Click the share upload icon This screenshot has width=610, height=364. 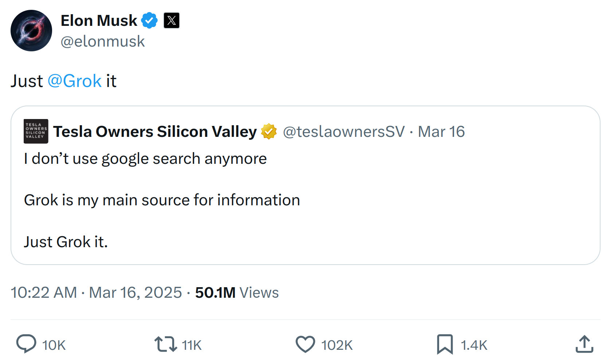[x=584, y=344]
